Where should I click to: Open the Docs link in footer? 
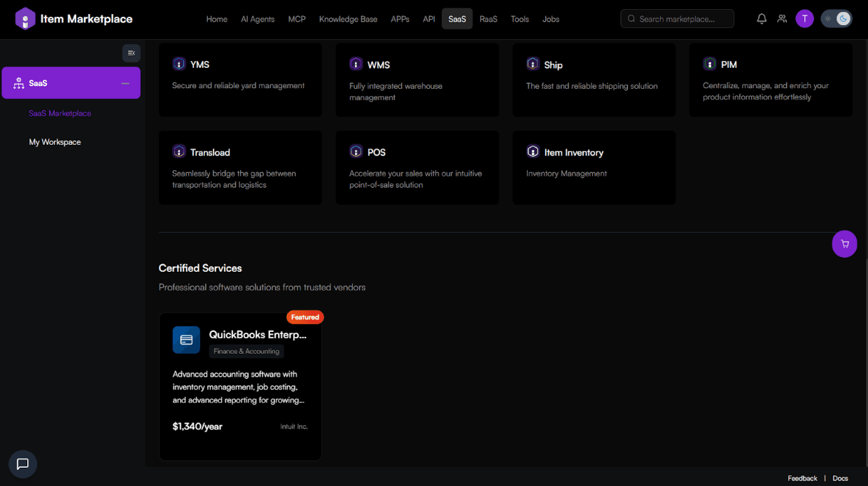click(840, 478)
